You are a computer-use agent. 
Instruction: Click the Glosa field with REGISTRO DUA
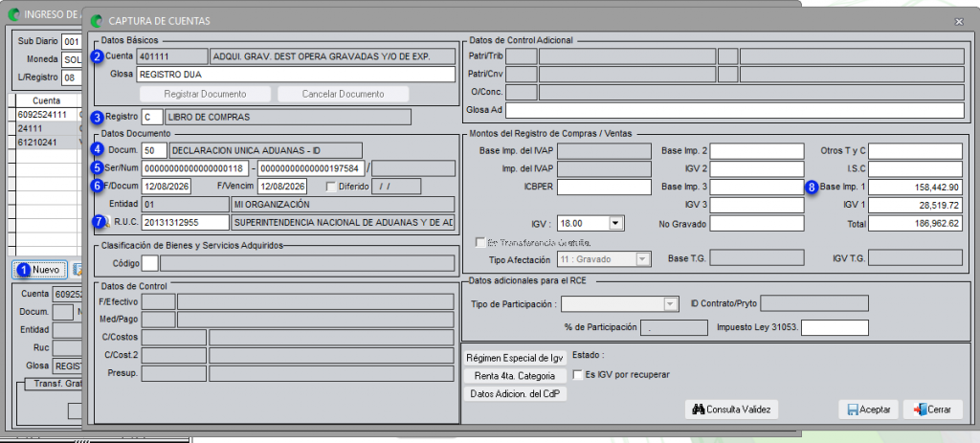coord(296,75)
